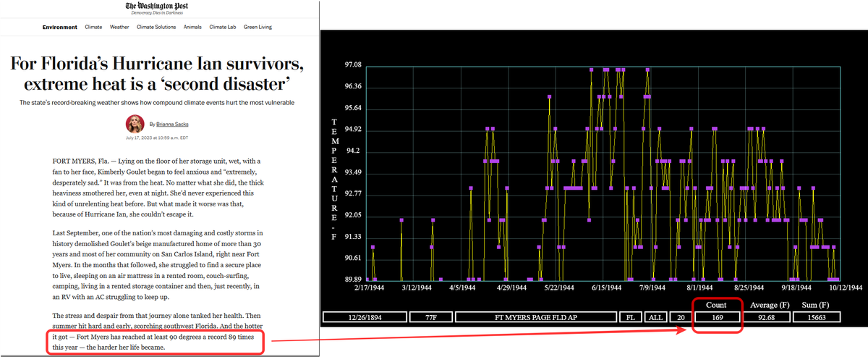Screen dimensions: 868x357
Task: Click the 'Democracy Dies in Darkness' tagline
Action: pos(157,14)
